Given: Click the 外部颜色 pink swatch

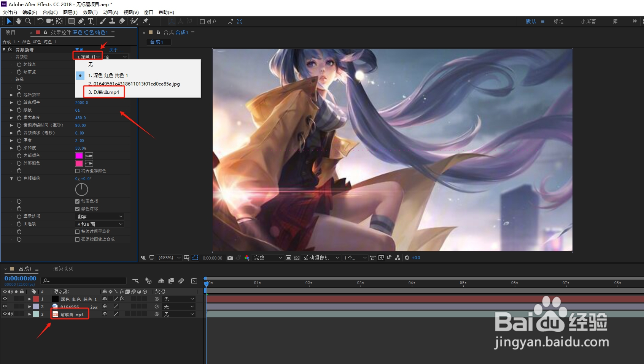Looking at the screenshot, I should coord(79,163).
